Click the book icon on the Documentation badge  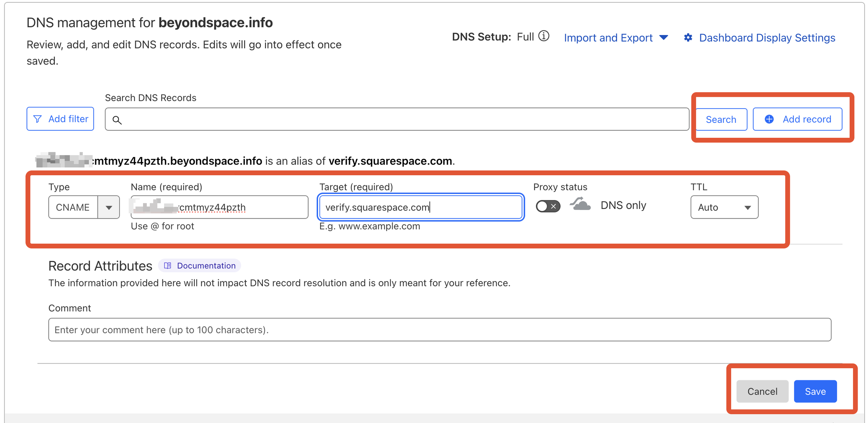click(168, 265)
